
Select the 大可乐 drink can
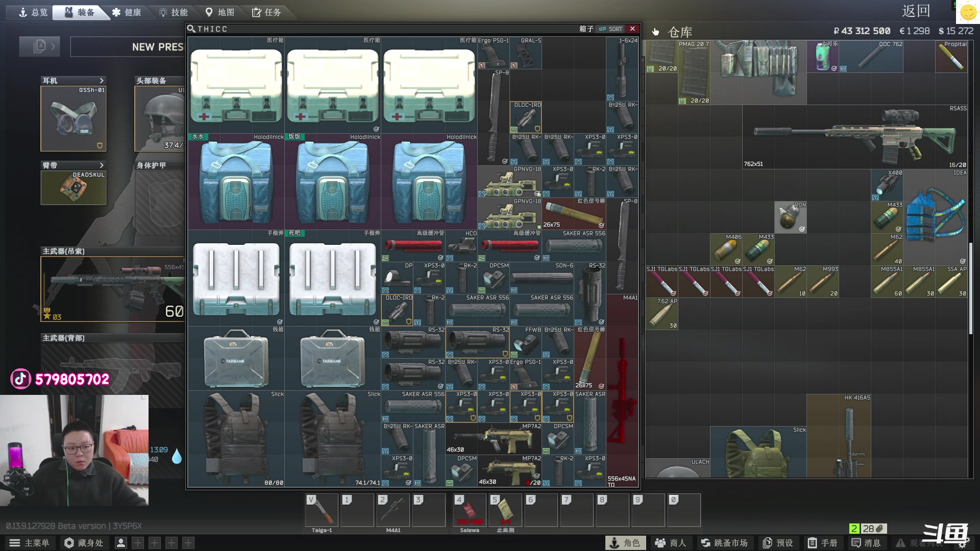pyautogui.click(x=823, y=57)
